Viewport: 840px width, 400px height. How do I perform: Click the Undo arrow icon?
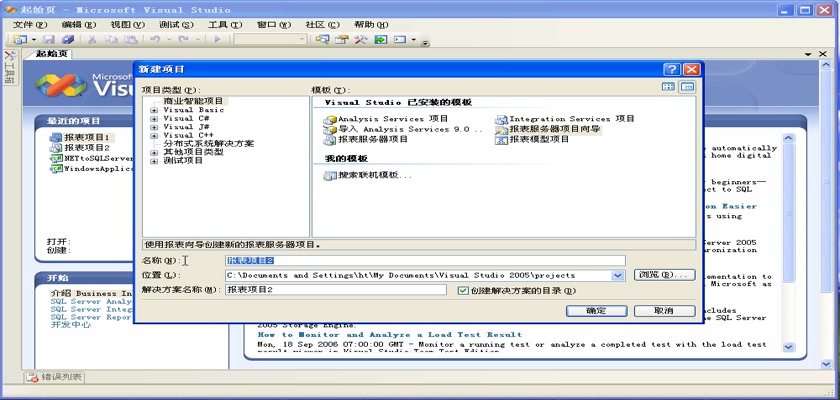pos(155,39)
